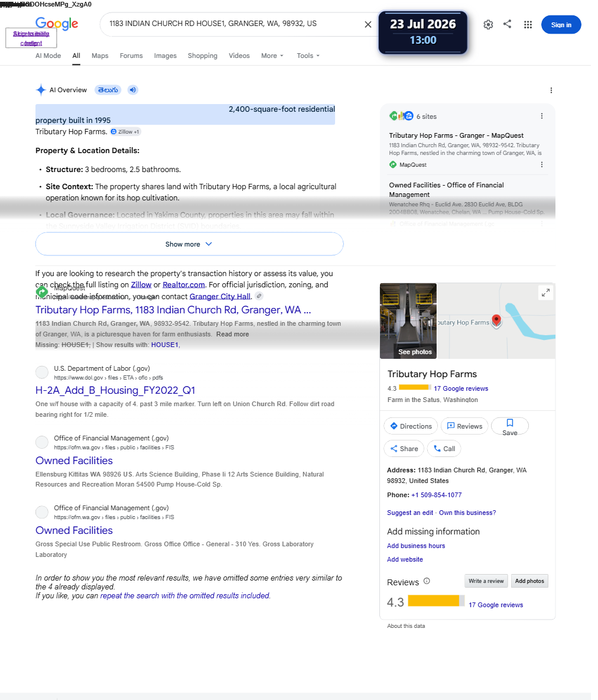Viewport: 598px width, 700px height.
Task: Click the Reviews info circle icon
Action: coord(427,581)
